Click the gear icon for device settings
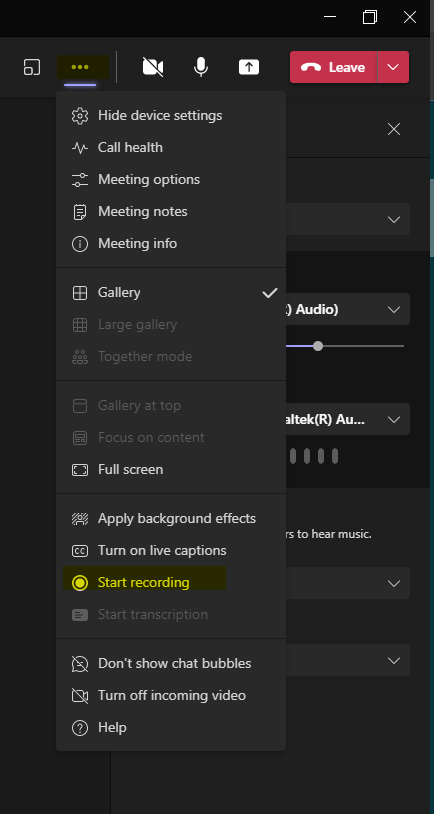434x814 pixels. 80,115
